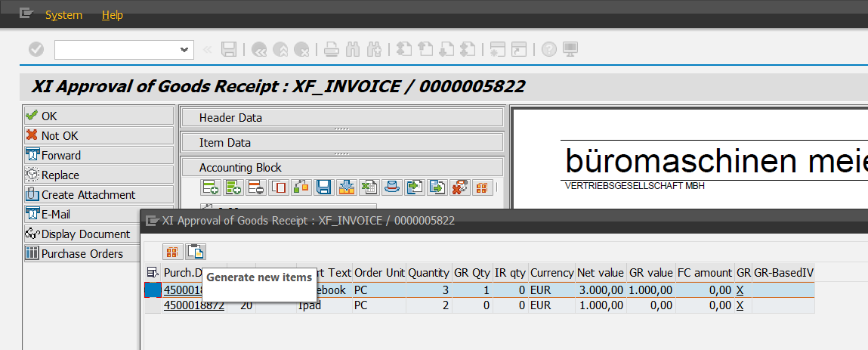Select the row of purchase order 4500018872
The height and width of the screenshot is (350, 868).
152,305
